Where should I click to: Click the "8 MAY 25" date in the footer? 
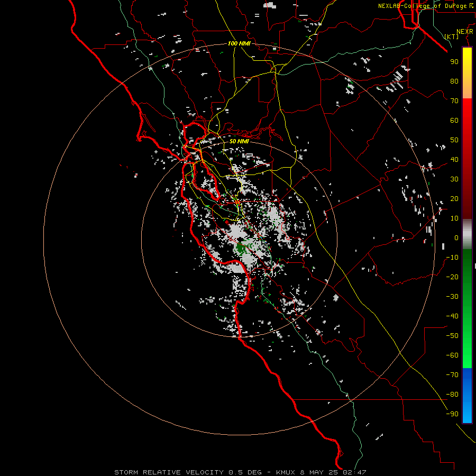(319, 472)
